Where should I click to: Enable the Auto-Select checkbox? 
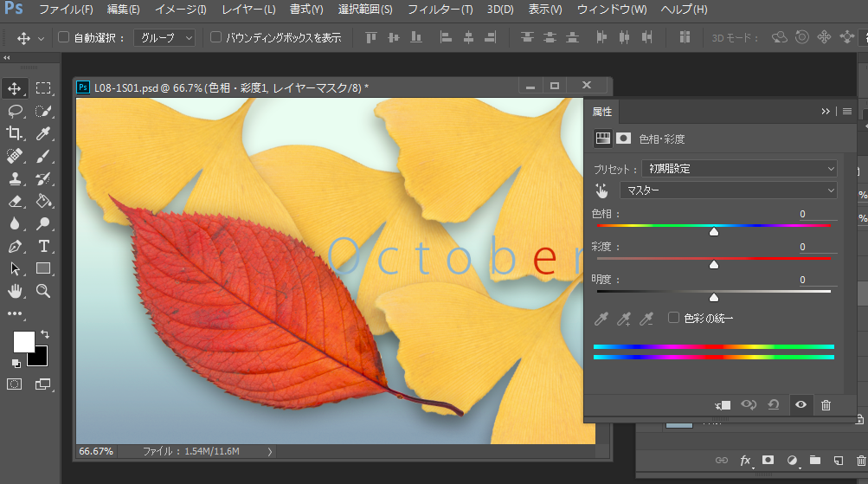[64, 37]
